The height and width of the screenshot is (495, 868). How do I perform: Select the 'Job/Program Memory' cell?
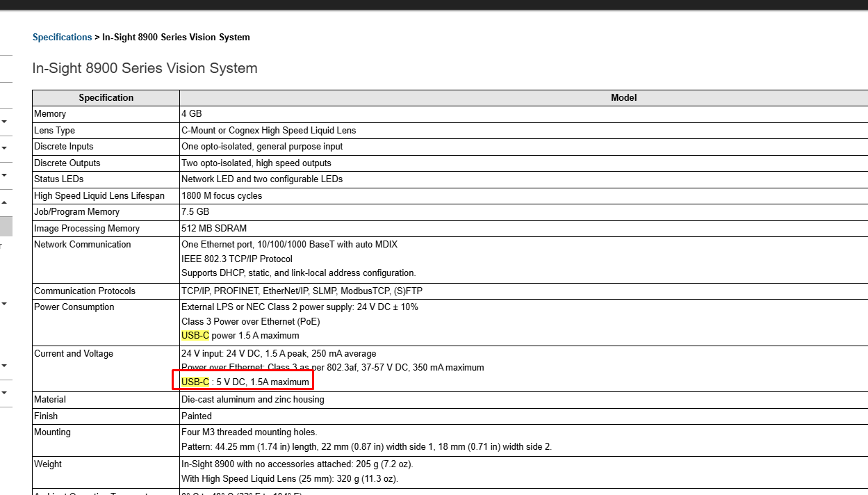(x=106, y=212)
